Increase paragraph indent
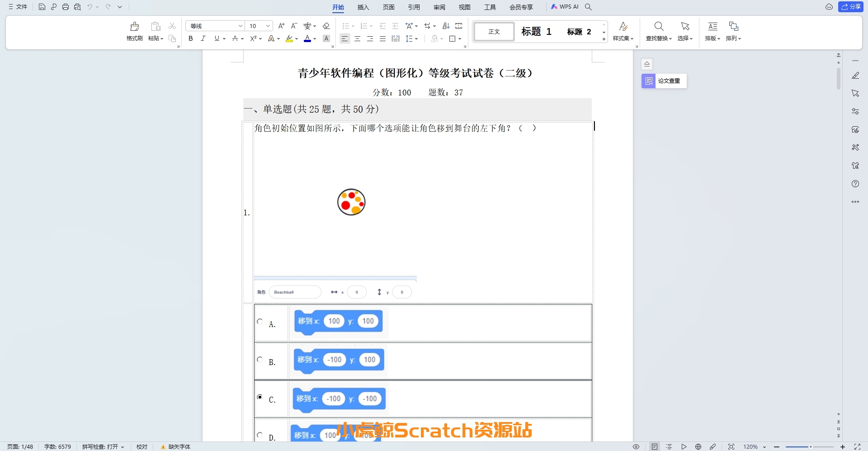The image size is (868, 451). pyautogui.click(x=395, y=26)
